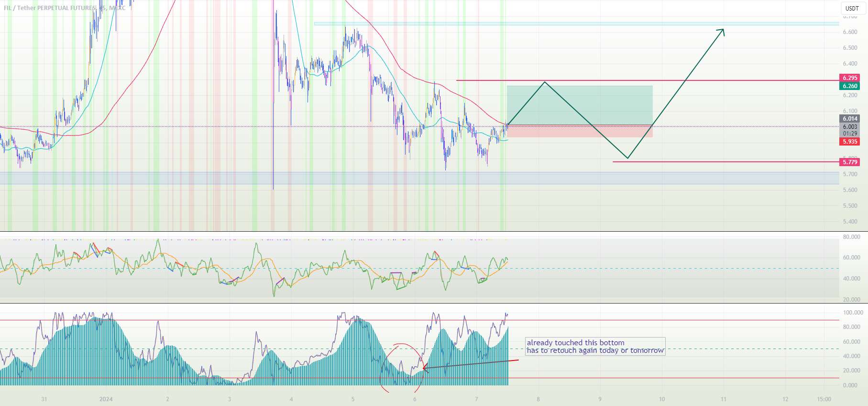Click the 11 date label on time axis

pyautogui.click(x=723, y=399)
